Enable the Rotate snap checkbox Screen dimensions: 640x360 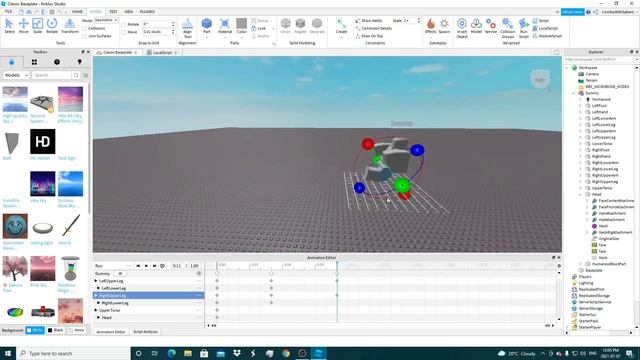coord(124,24)
